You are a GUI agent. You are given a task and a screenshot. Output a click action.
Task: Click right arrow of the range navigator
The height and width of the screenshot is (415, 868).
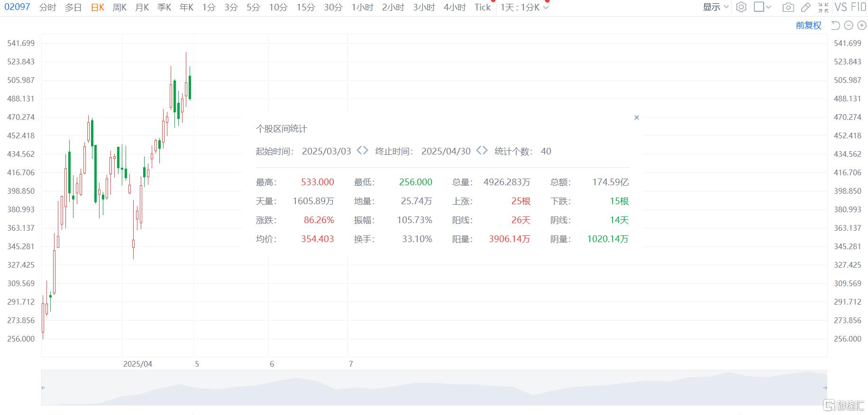(x=825, y=388)
